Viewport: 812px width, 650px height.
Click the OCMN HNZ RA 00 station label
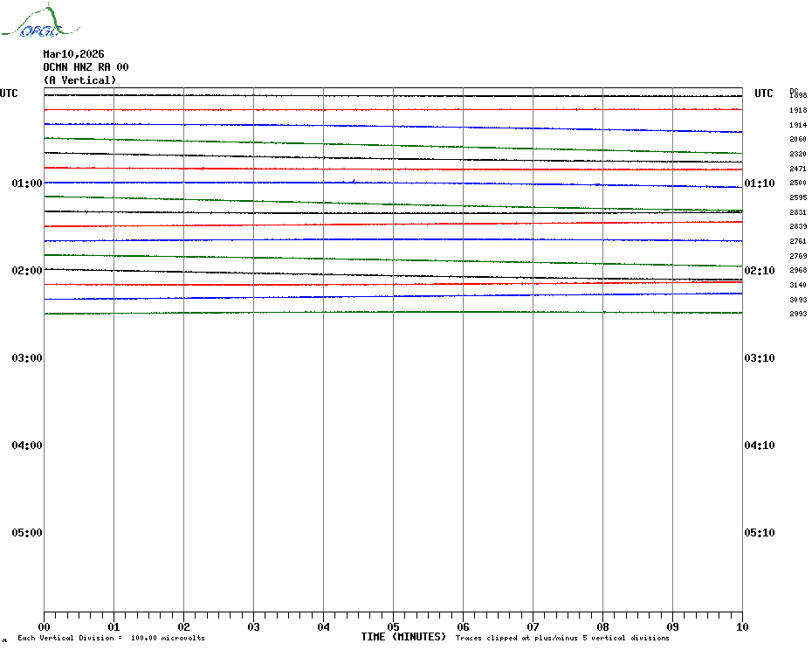[86, 67]
